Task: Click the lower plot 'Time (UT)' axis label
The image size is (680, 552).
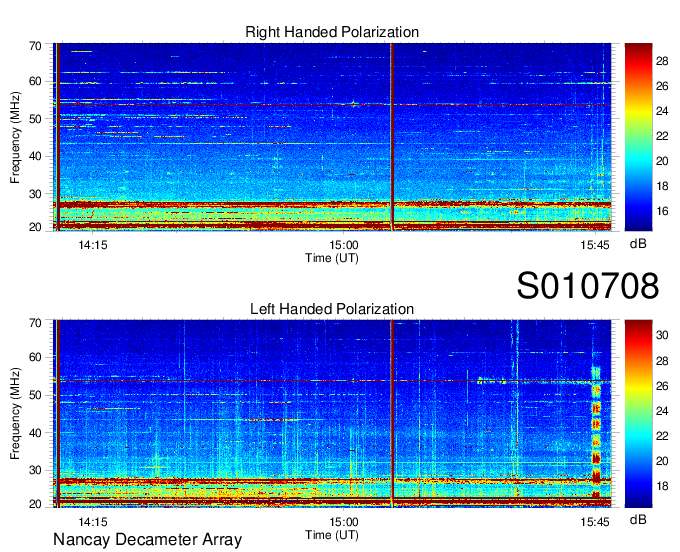Action: tap(332, 535)
